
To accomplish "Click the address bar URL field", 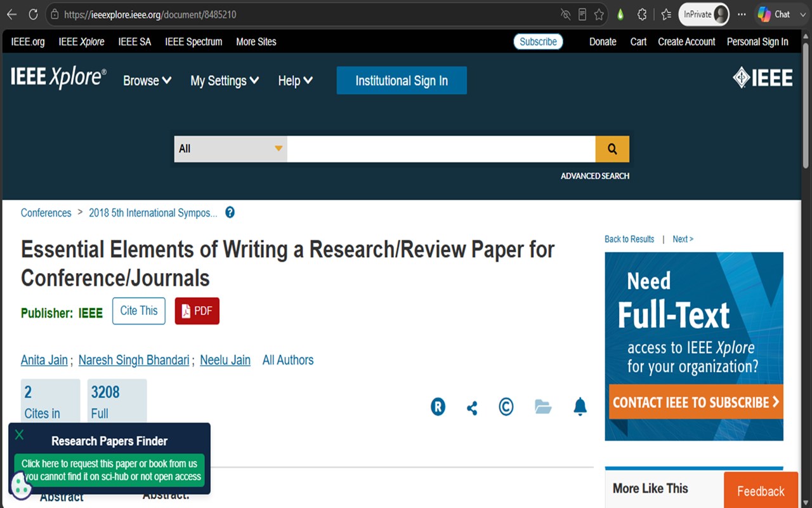I will [304, 15].
